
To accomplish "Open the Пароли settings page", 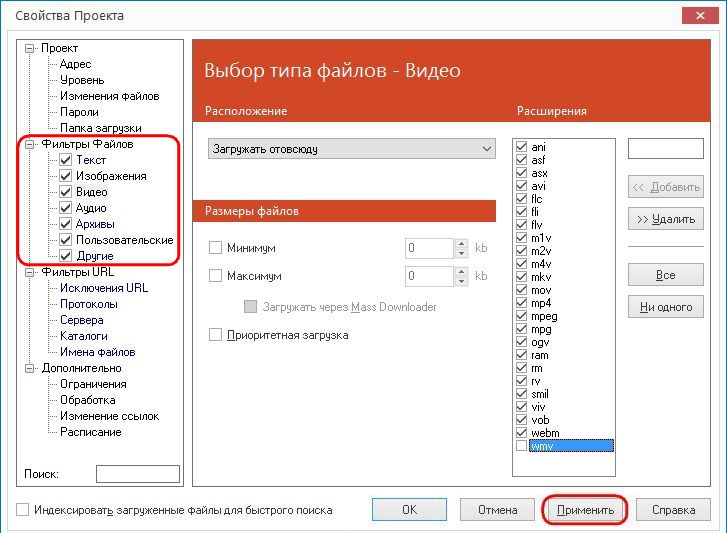I will tap(79, 112).
